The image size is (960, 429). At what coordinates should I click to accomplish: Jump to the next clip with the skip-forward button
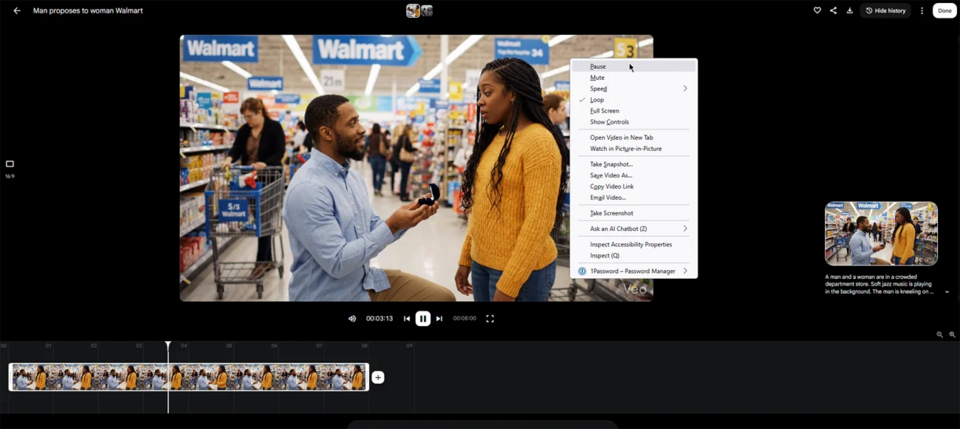pyautogui.click(x=439, y=318)
